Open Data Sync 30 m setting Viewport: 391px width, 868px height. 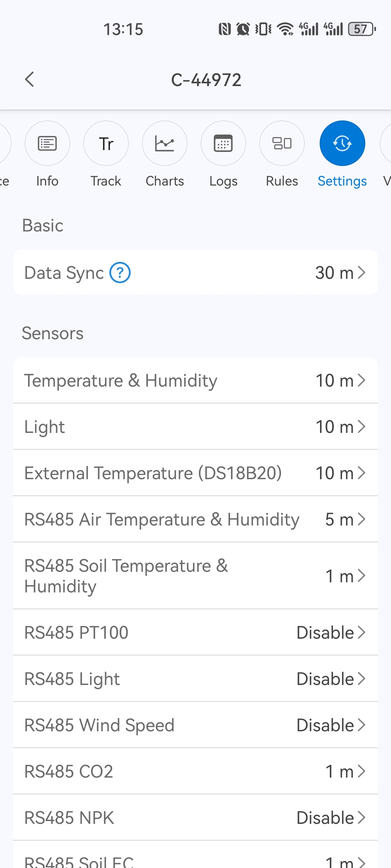(x=195, y=272)
